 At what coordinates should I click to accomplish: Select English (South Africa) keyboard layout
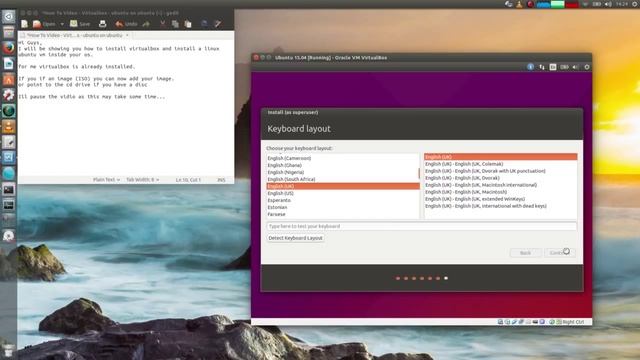click(x=343, y=179)
